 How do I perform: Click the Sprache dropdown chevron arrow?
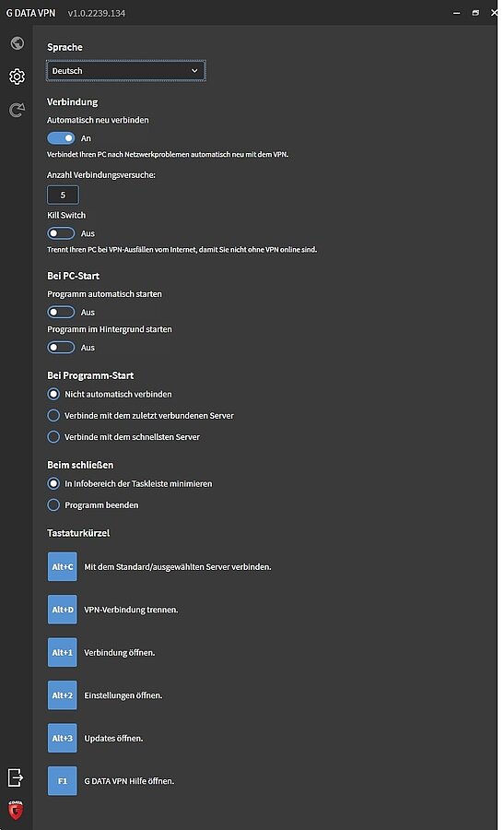point(194,71)
